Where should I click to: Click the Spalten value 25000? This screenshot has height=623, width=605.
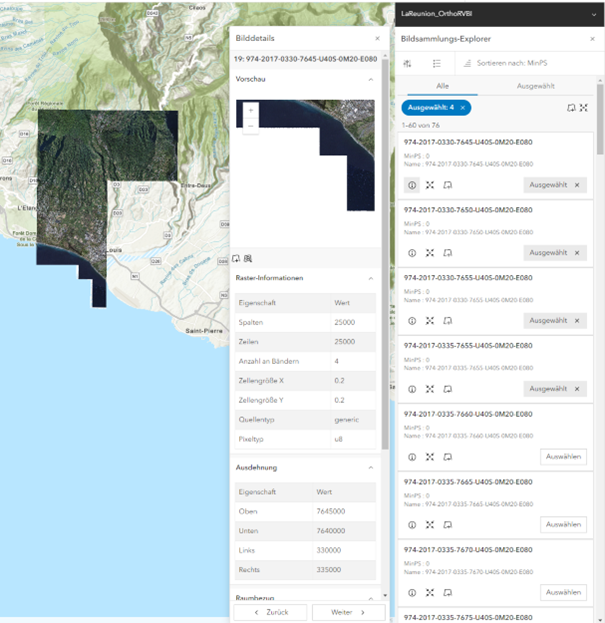[344, 323]
